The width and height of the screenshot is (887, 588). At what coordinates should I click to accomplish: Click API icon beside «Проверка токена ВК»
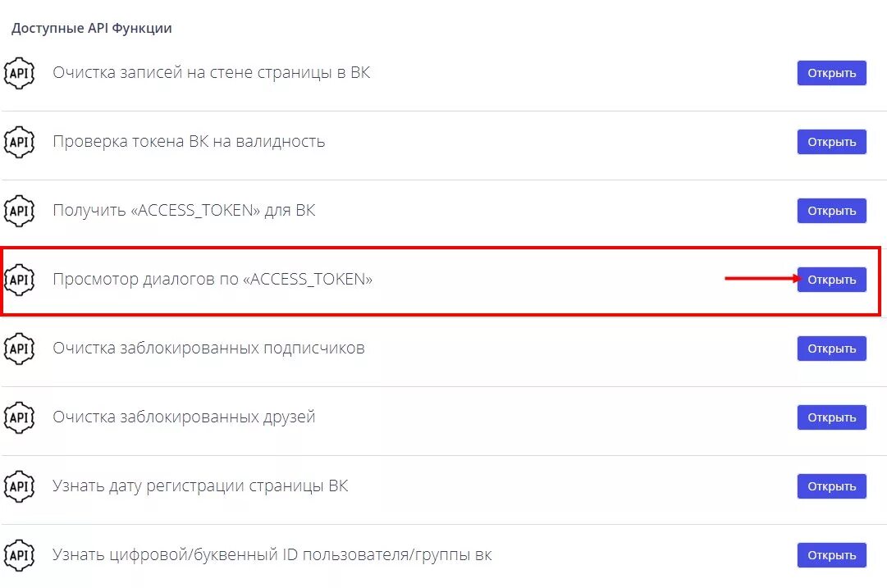tap(19, 142)
